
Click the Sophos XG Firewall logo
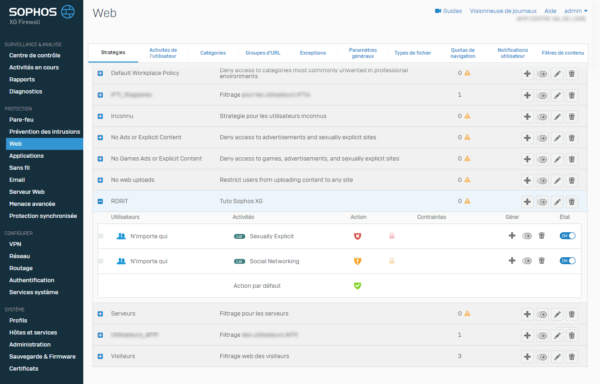pyautogui.click(x=42, y=15)
